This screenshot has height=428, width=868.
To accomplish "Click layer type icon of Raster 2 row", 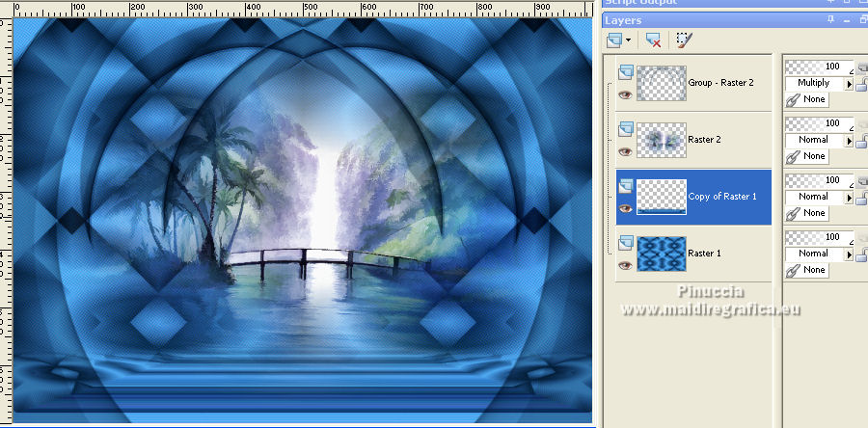I will pos(626,128).
